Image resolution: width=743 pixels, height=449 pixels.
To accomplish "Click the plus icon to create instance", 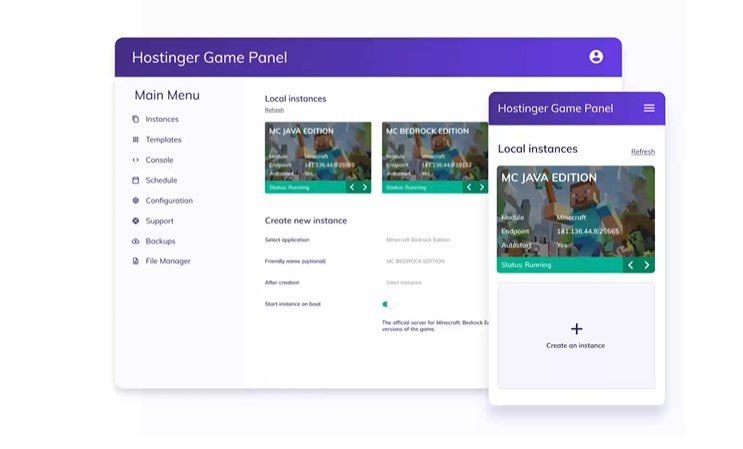I will pyautogui.click(x=576, y=329).
